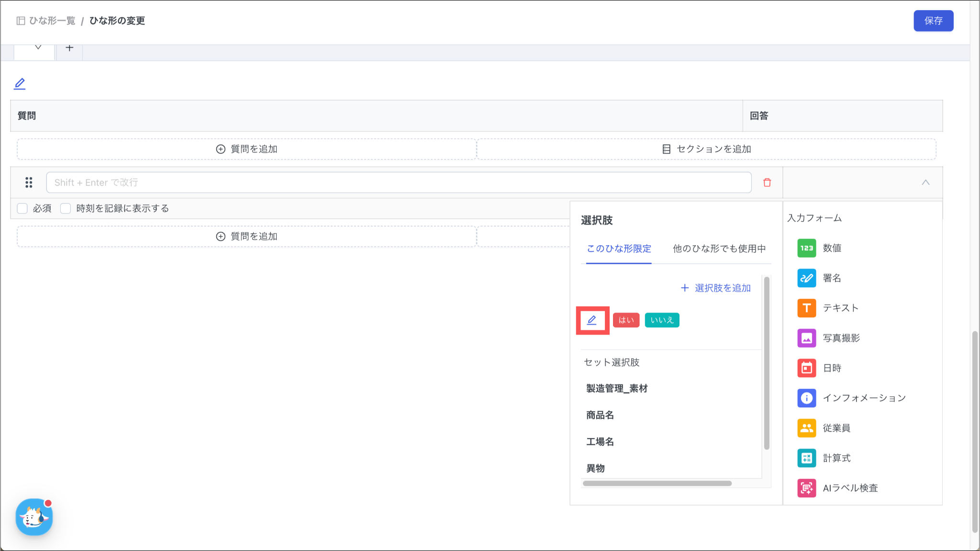Choose the 署名 signature form icon
Viewport: 980px width, 551px height.
coord(806,278)
